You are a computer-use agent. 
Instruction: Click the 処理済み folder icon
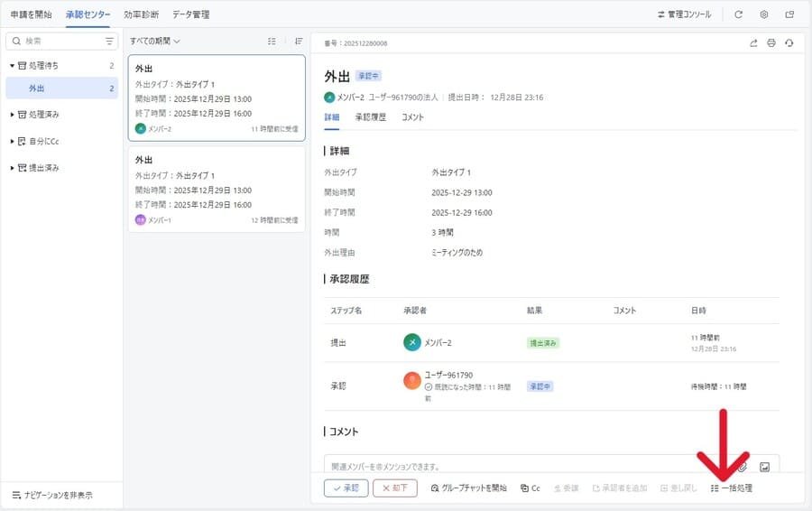point(22,115)
